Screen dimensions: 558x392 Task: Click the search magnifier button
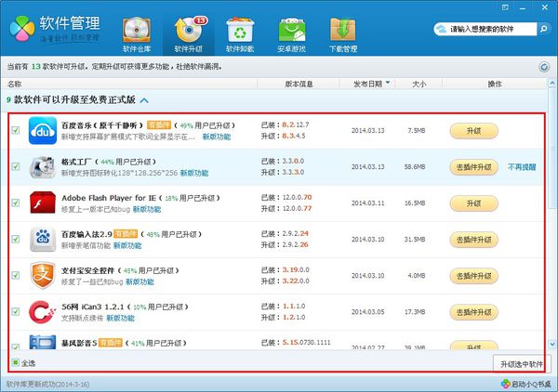click(544, 29)
